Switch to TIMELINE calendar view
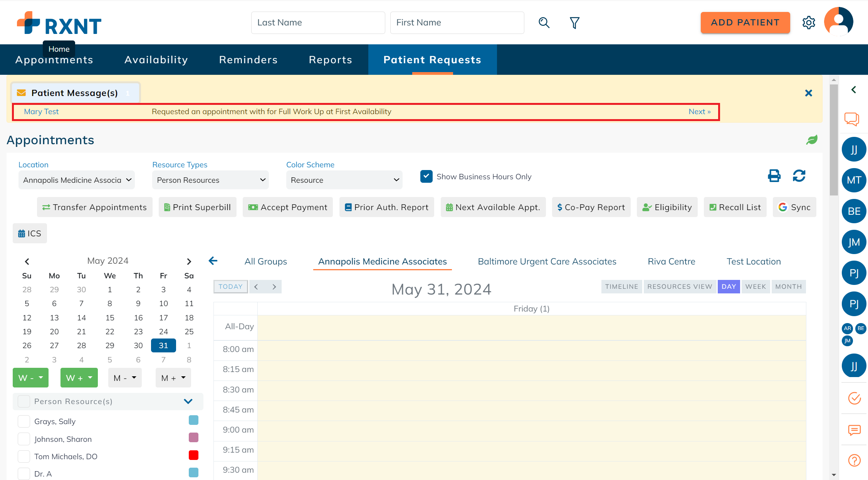868x480 pixels. coord(621,286)
